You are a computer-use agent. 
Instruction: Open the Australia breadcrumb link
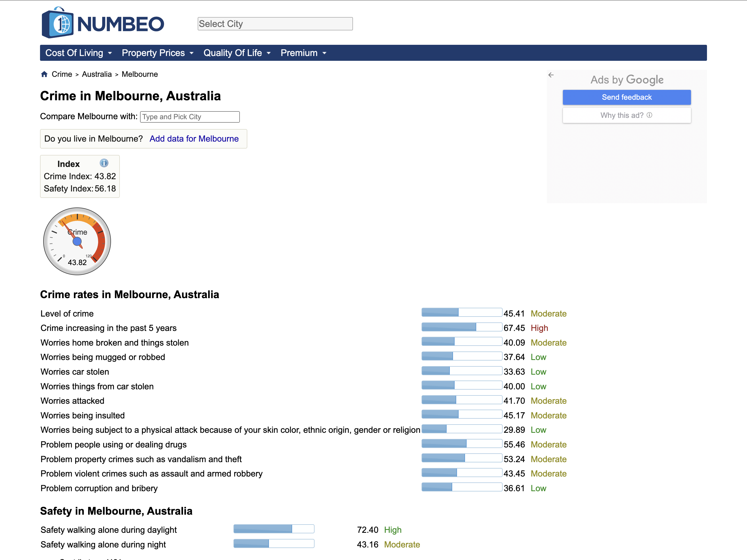[97, 74]
